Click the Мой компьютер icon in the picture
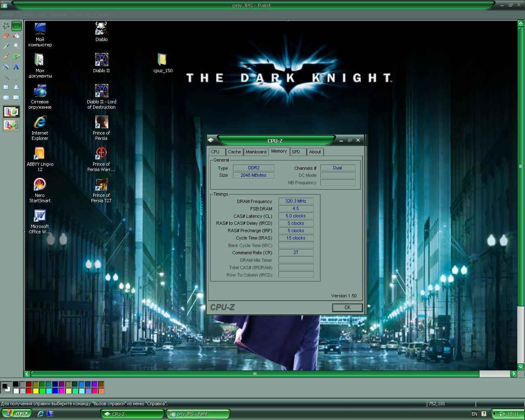The width and height of the screenshot is (525, 420). coord(40,35)
